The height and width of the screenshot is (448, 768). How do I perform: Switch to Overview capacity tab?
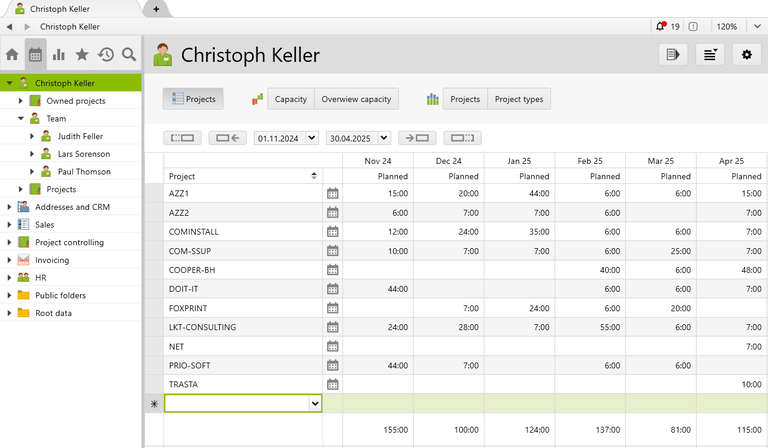click(x=356, y=99)
